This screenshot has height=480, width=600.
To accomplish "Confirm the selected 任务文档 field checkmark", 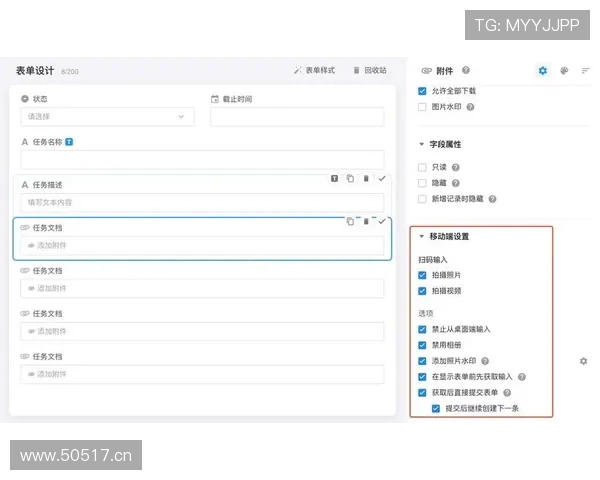I will pyautogui.click(x=382, y=221).
